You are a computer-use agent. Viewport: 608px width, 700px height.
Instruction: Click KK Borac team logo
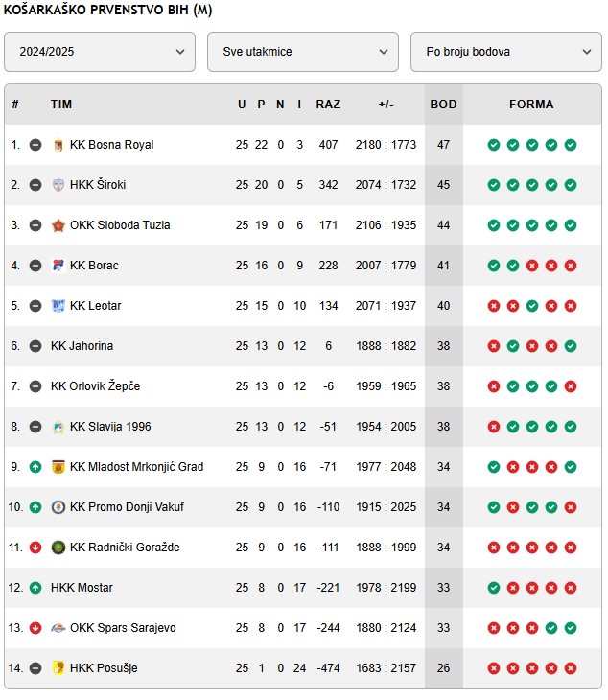click(58, 266)
